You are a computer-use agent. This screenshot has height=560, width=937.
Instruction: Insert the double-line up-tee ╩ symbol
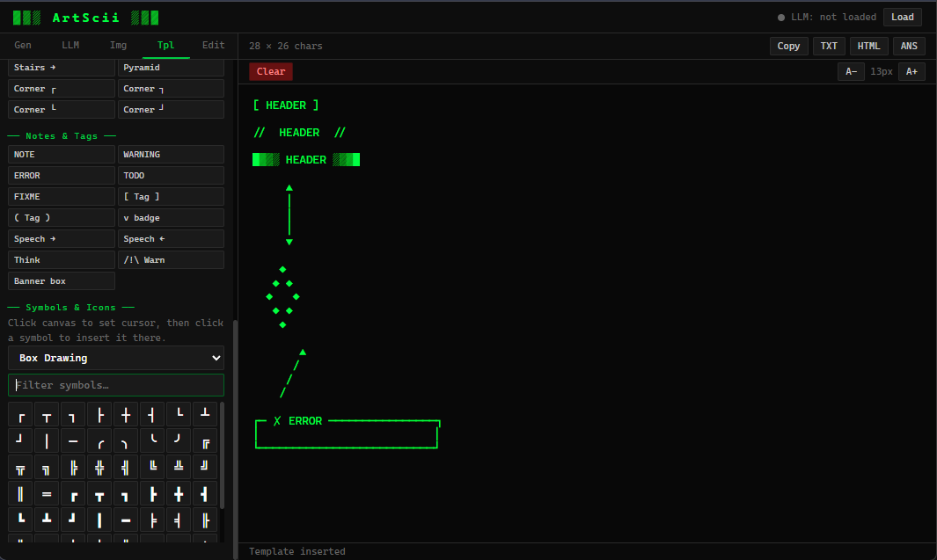[178, 467]
